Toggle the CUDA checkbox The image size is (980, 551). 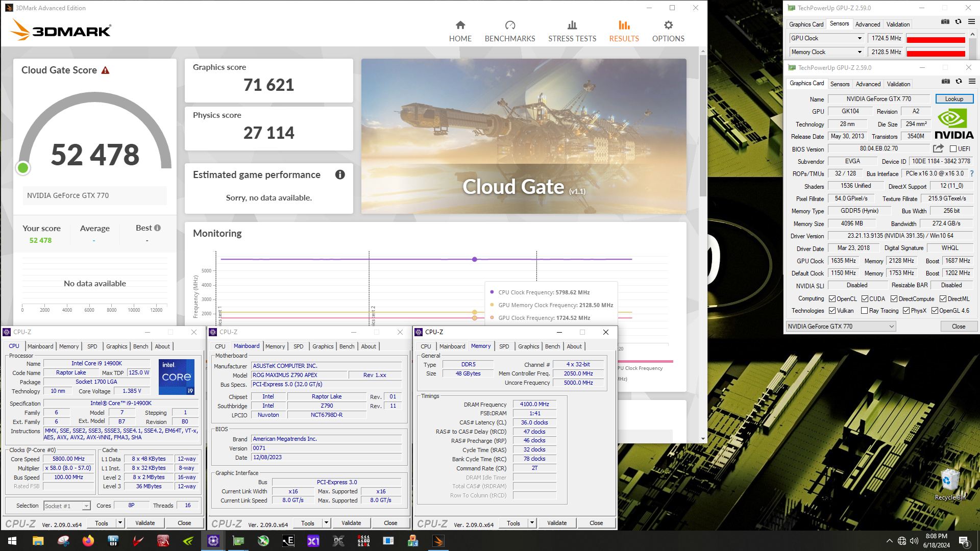pos(865,299)
